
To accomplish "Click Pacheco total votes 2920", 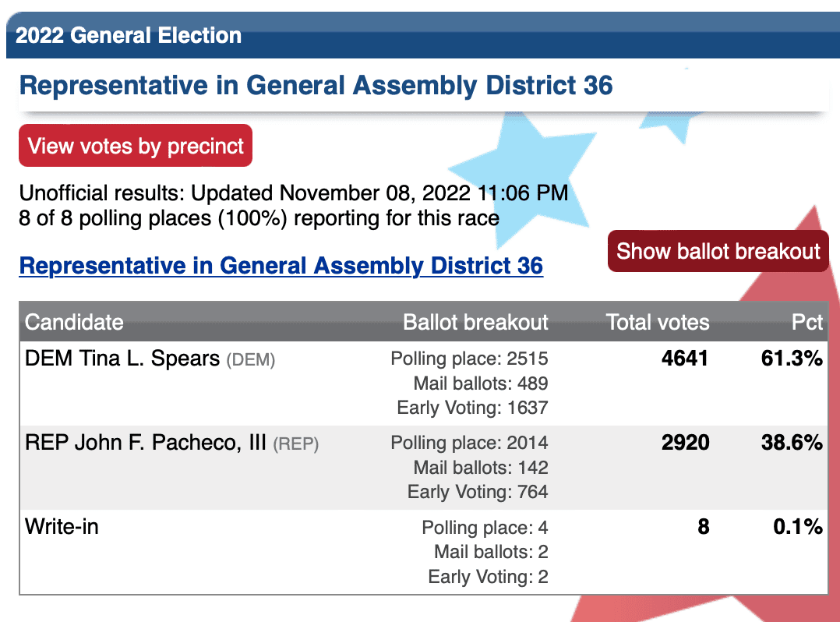I will (x=685, y=443).
